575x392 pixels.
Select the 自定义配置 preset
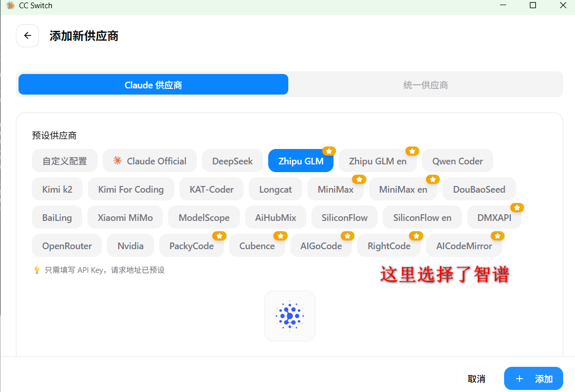pyautogui.click(x=65, y=161)
